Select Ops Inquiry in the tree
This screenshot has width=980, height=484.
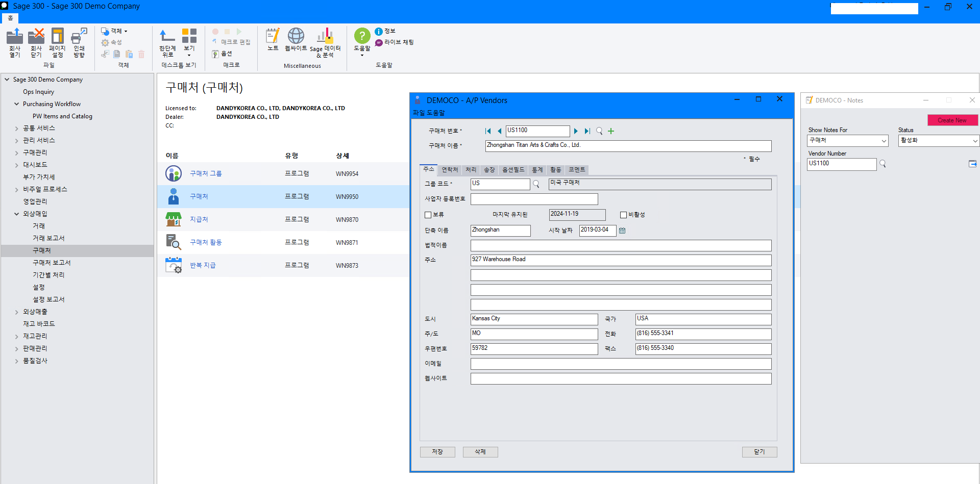point(38,92)
